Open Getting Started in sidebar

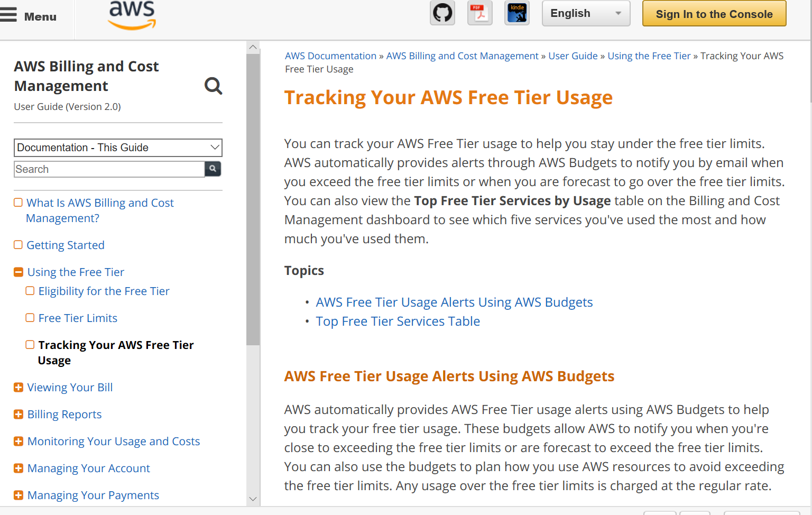pyautogui.click(x=66, y=245)
